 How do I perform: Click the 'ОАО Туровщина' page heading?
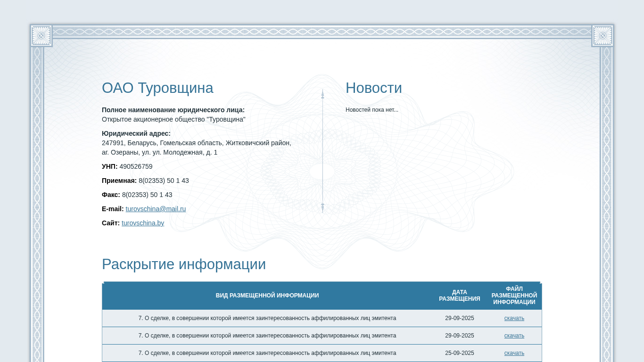(157, 88)
